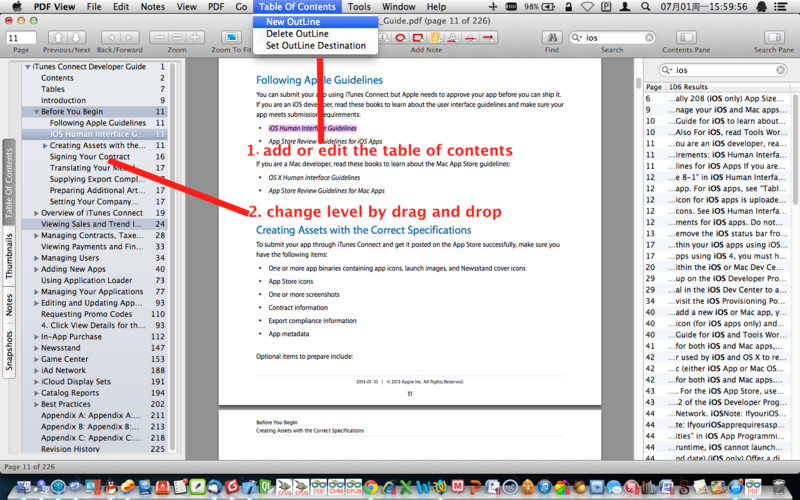
Task: Toggle the Contents Pane
Action: (687, 37)
